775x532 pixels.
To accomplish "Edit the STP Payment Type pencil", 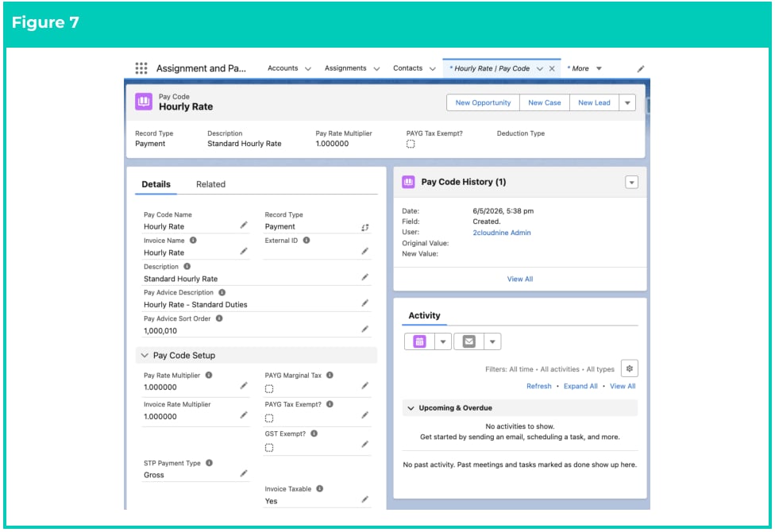I will pyautogui.click(x=244, y=474).
